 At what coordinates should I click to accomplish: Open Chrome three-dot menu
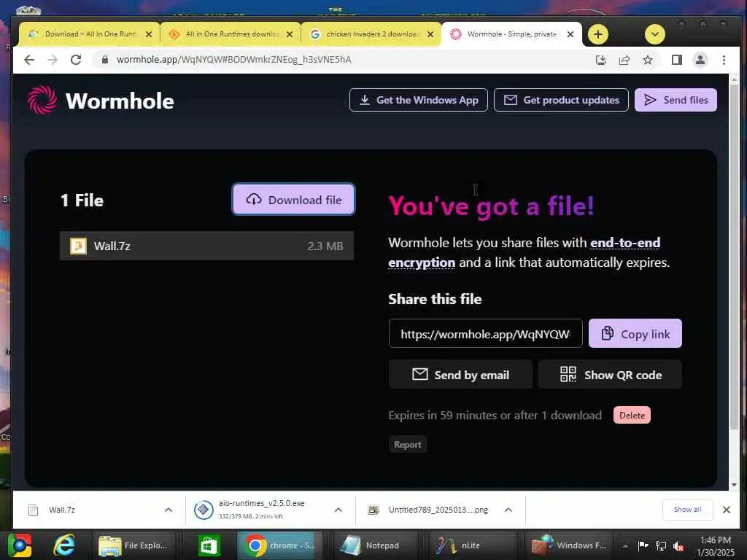(x=724, y=60)
